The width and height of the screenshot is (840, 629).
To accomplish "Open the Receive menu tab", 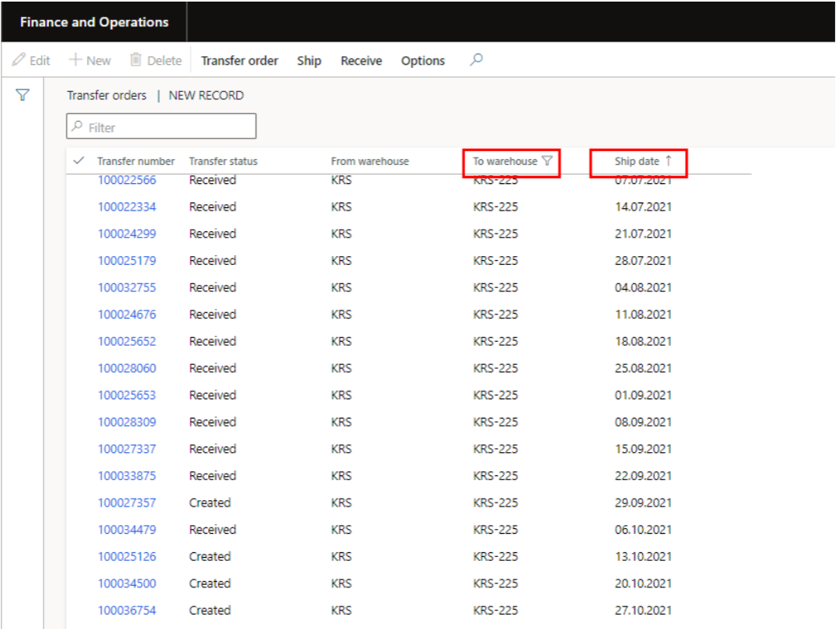I will click(361, 61).
